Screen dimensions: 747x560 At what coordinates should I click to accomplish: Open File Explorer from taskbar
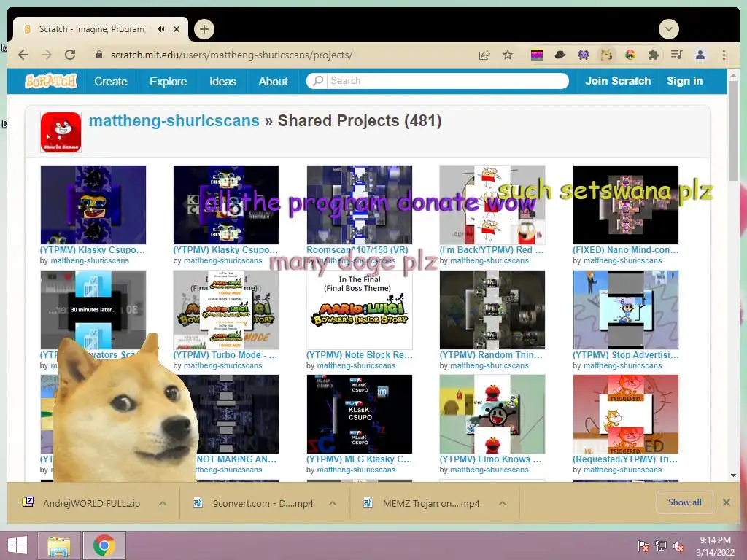coord(59,545)
